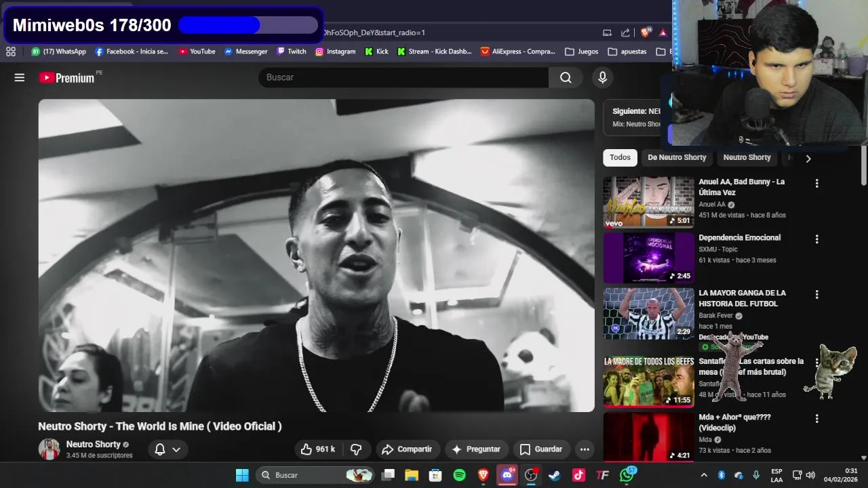Dislike the video with thumbs-down icon
This screenshot has height=488, width=868.
click(x=356, y=449)
